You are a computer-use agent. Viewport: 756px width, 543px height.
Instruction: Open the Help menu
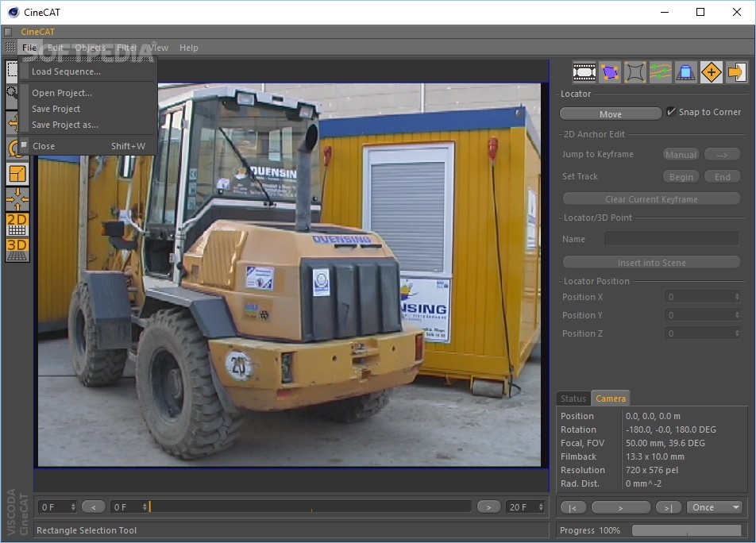pyautogui.click(x=188, y=47)
